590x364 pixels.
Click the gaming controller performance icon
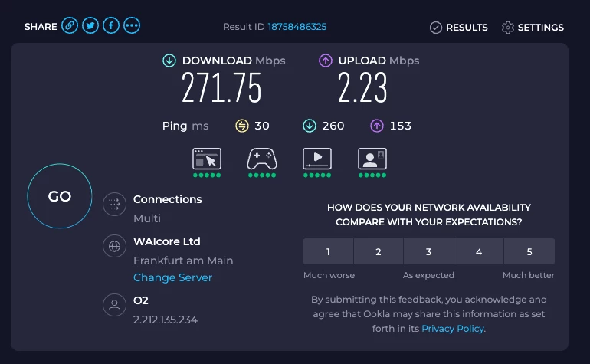[x=261, y=159]
